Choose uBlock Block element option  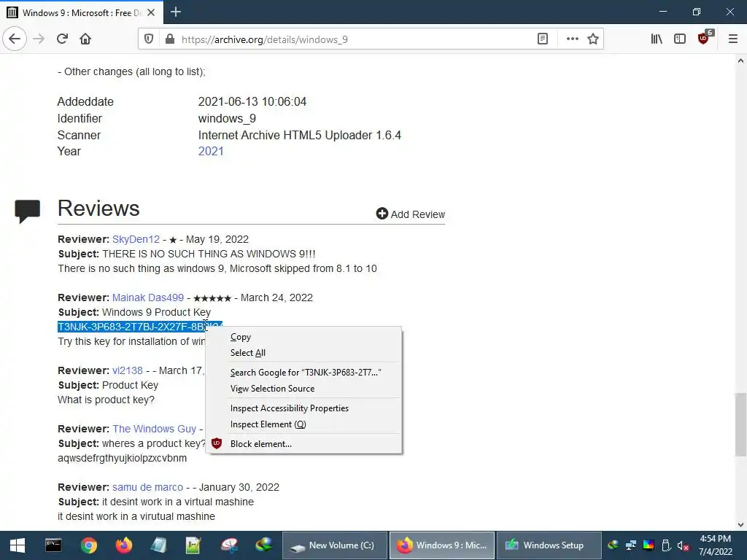click(304, 444)
